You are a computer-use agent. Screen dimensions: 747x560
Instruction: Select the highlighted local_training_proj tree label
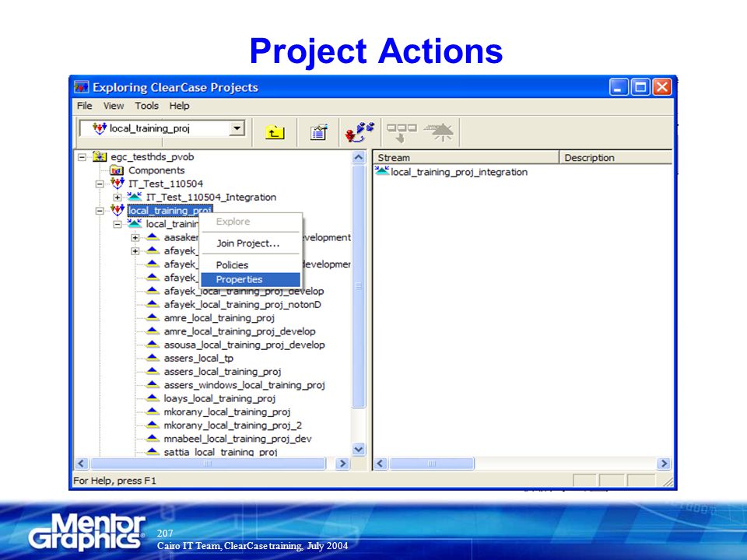pyautogui.click(x=170, y=211)
